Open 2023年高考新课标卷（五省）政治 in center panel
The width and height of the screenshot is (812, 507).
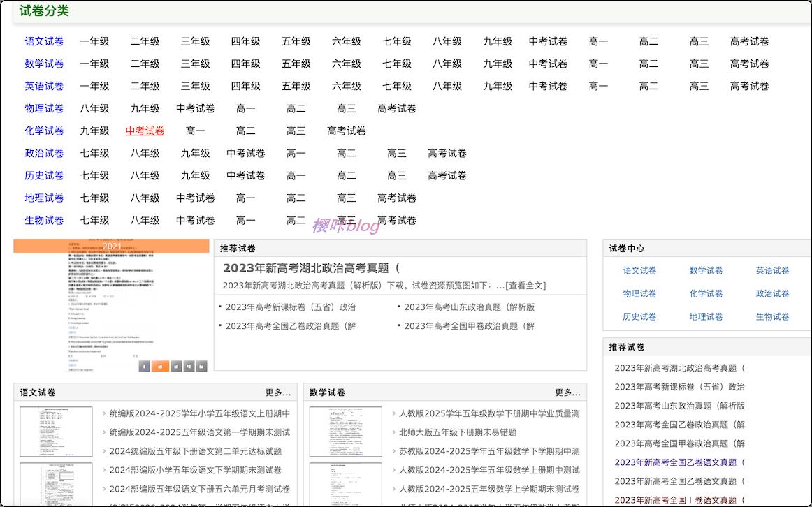point(291,307)
